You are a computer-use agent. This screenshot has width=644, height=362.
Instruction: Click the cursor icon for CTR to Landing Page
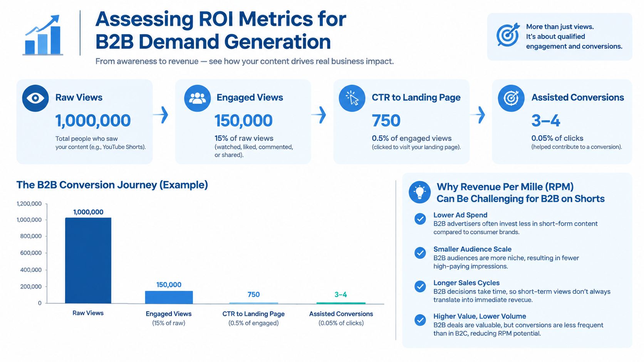pos(352,98)
